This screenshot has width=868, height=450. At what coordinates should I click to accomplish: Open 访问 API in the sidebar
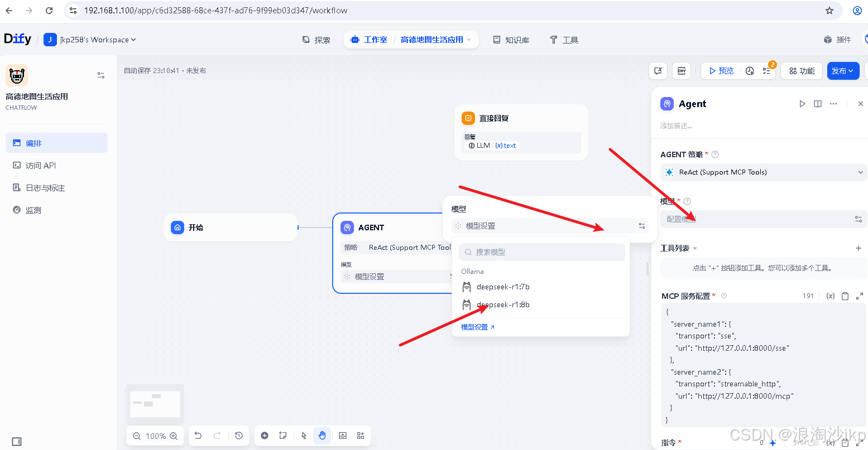56,165
